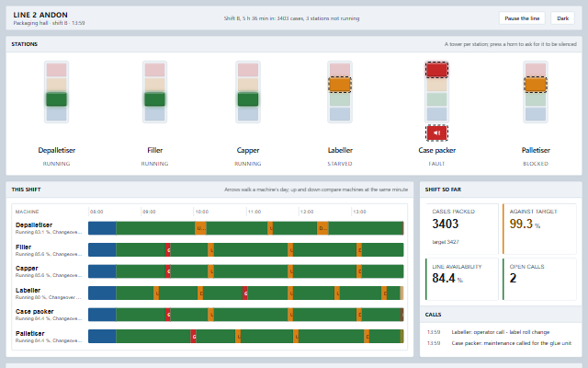This screenshot has height=368, width=588.
Task: Click the dim green lamp on Palletiser tower
Action: coord(536,99)
